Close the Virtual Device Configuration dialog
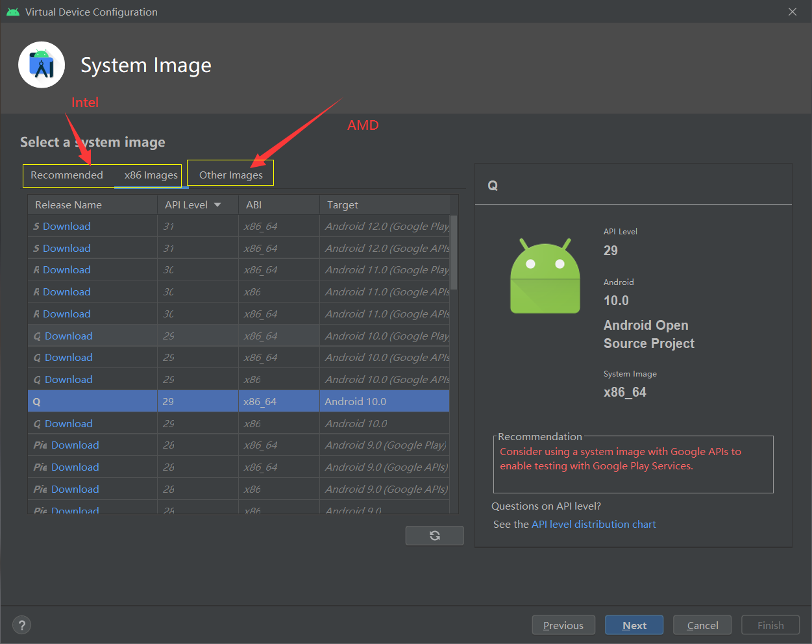 [793, 12]
